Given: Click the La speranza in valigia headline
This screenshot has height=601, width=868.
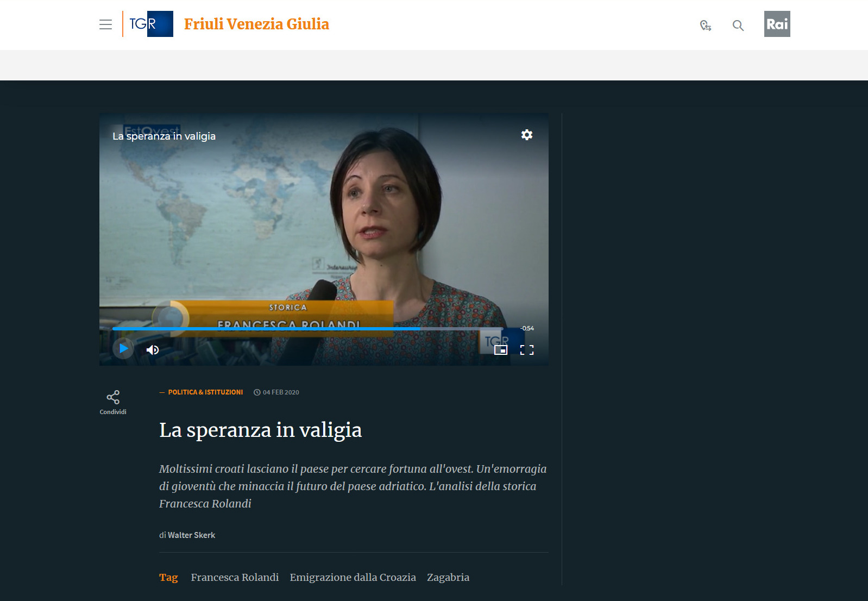Looking at the screenshot, I should coord(260,430).
